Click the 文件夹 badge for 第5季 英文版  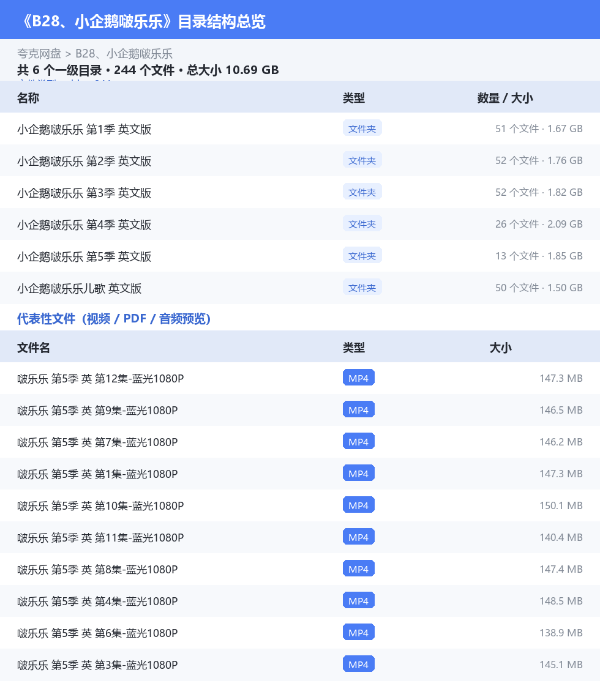(x=362, y=256)
